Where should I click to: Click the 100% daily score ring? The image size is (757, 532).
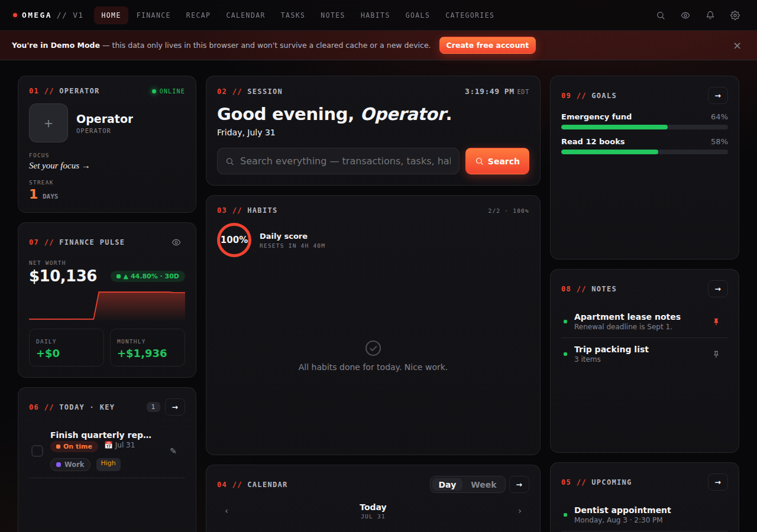(x=234, y=240)
